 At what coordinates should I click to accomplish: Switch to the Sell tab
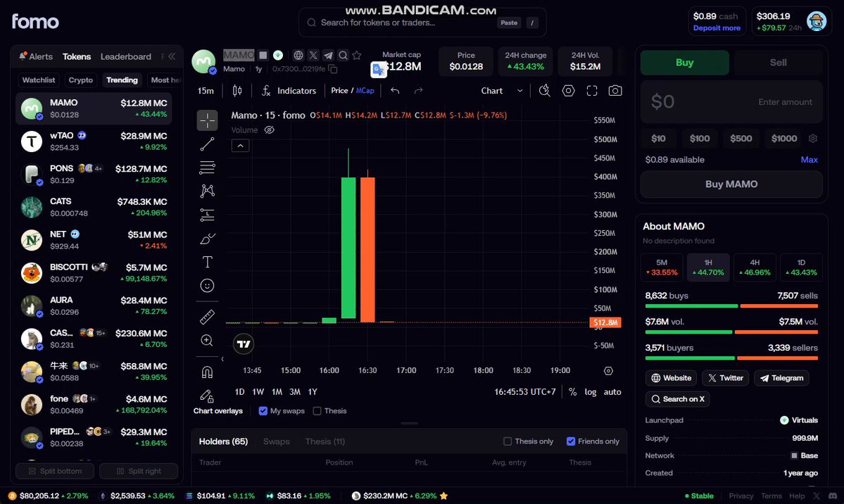(x=778, y=63)
